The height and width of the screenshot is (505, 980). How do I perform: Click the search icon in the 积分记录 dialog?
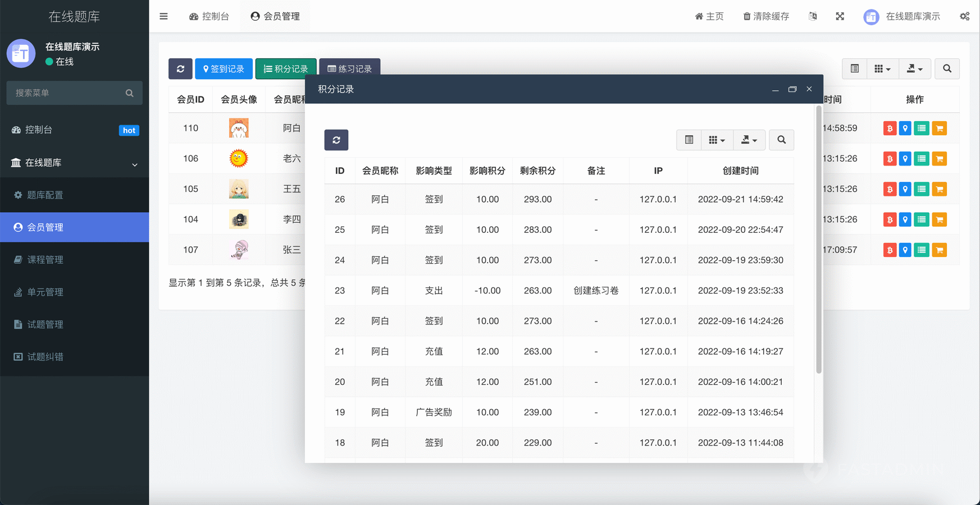coord(781,140)
